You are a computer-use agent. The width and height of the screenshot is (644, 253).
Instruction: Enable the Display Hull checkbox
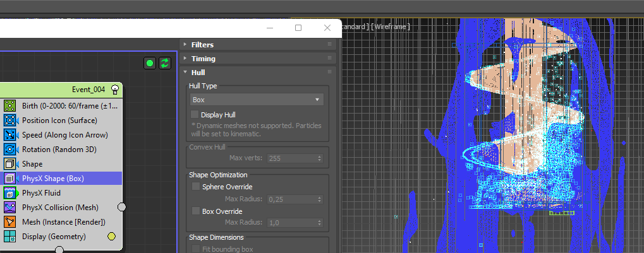point(195,115)
